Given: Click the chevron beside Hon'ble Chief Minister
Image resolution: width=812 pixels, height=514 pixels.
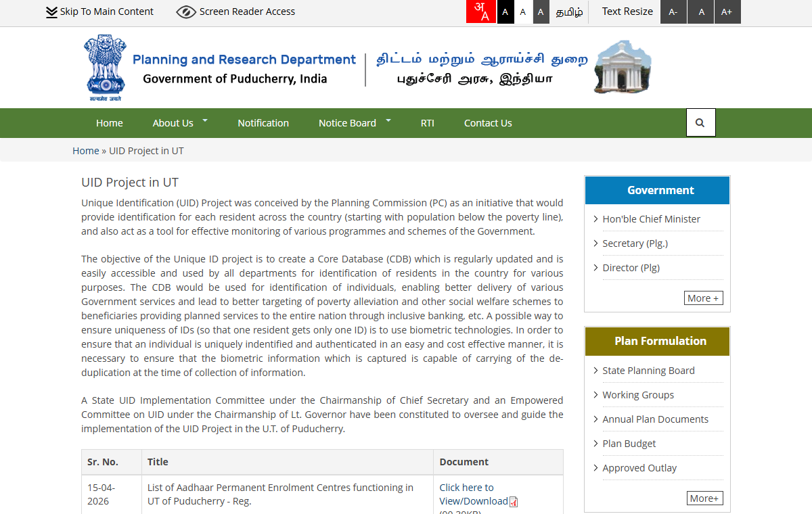Looking at the screenshot, I should (595, 219).
